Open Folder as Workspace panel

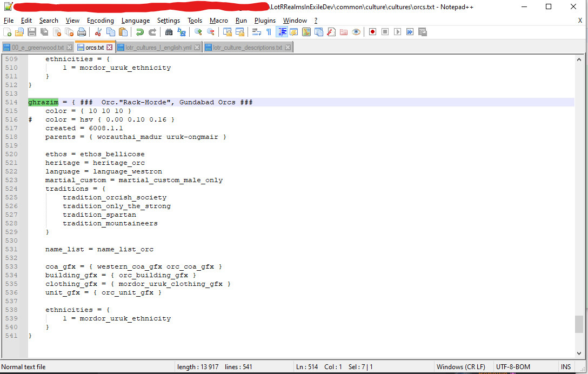tap(344, 32)
